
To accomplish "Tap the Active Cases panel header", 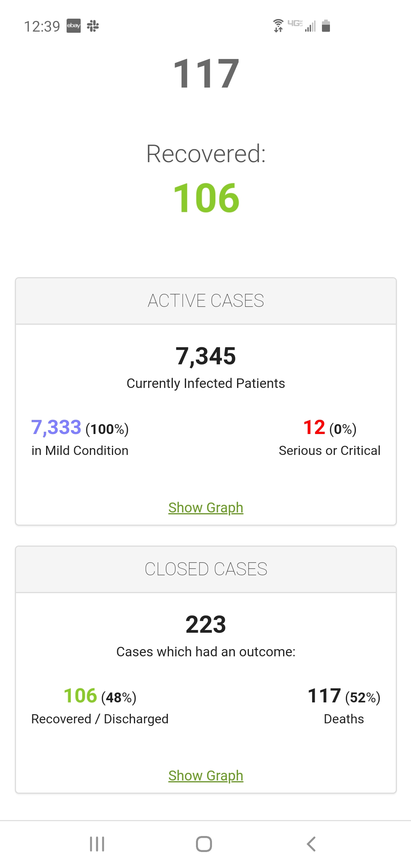I will [206, 301].
